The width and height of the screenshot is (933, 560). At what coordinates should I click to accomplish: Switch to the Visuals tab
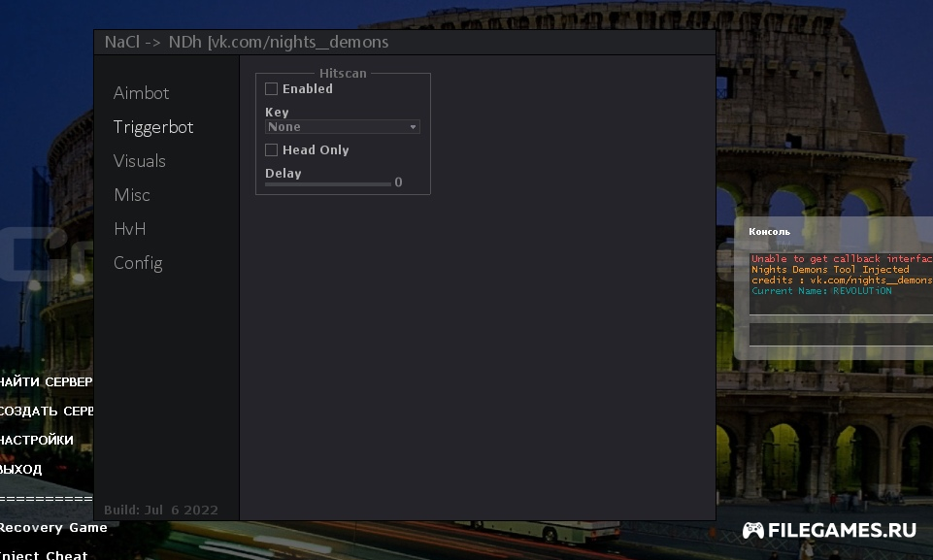click(x=139, y=161)
